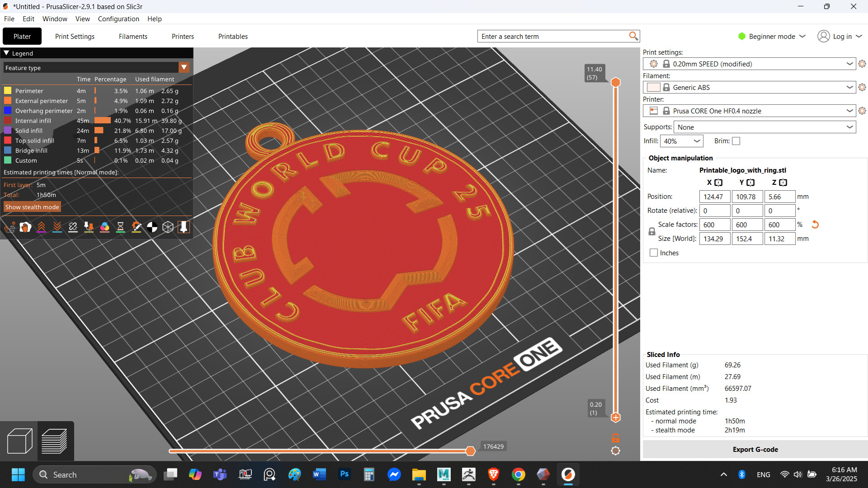This screenshot has height=488, width=868.
Task: Toggle color changes icon in legend
Action: point(104,227)
